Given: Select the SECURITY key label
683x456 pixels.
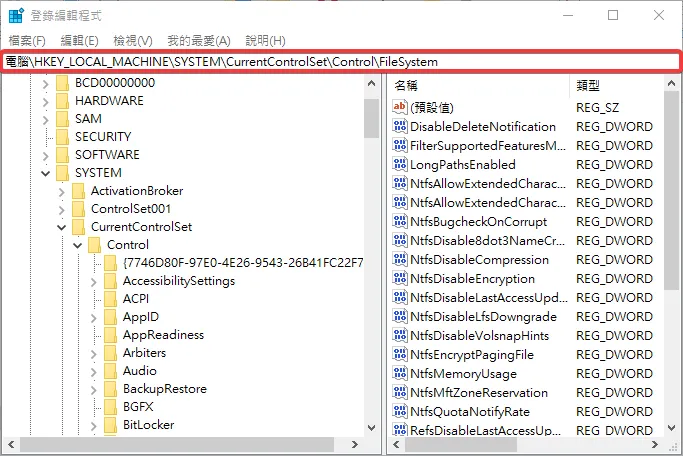Looking at the screenshot, I should coord(103,137).
